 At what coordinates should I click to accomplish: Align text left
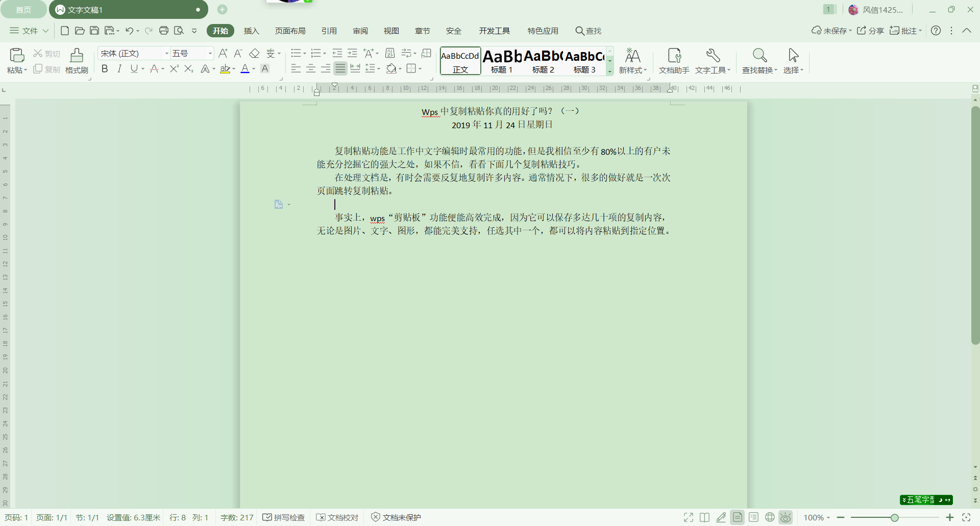[x=296, y=68]
